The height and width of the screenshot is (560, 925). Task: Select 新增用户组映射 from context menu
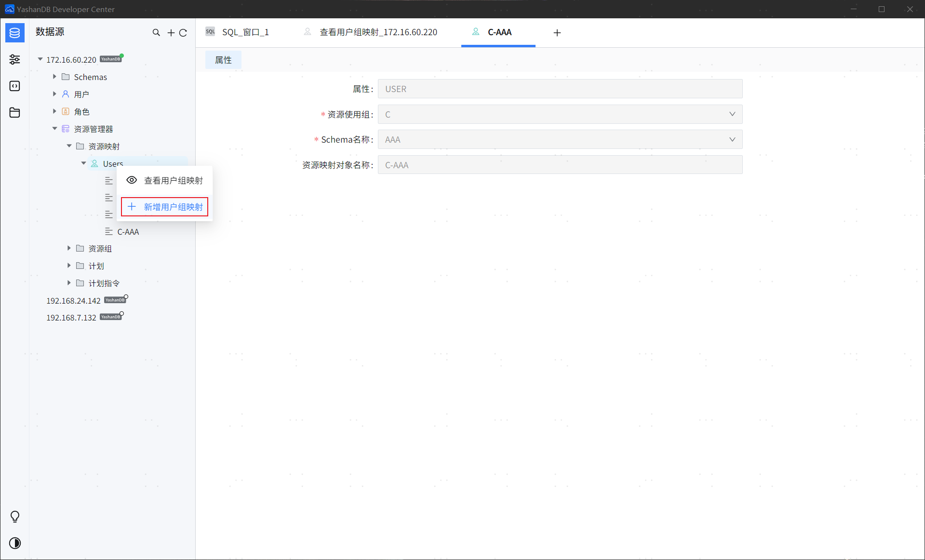[x=165, y=207]
